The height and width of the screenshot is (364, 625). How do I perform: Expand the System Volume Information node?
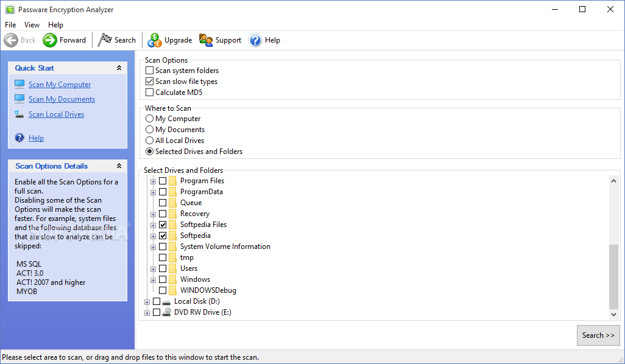pos(153,247)
